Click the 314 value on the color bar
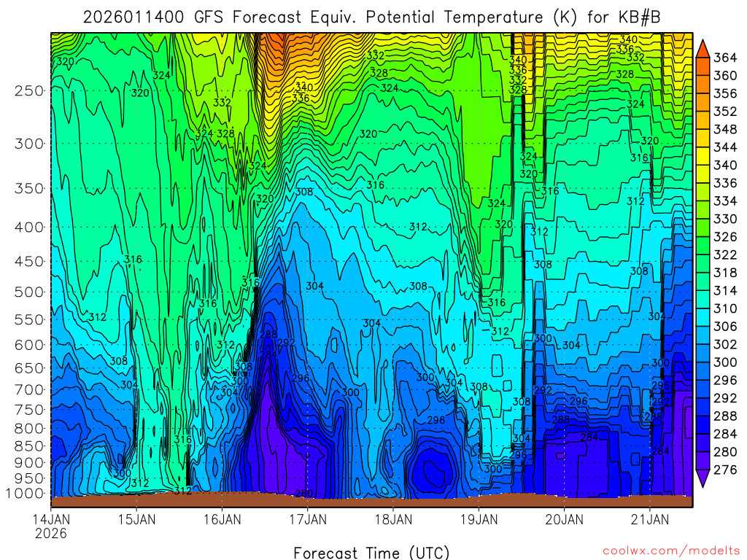The height and width of the screenshot is (560, 747). click(x=725, y=291)
